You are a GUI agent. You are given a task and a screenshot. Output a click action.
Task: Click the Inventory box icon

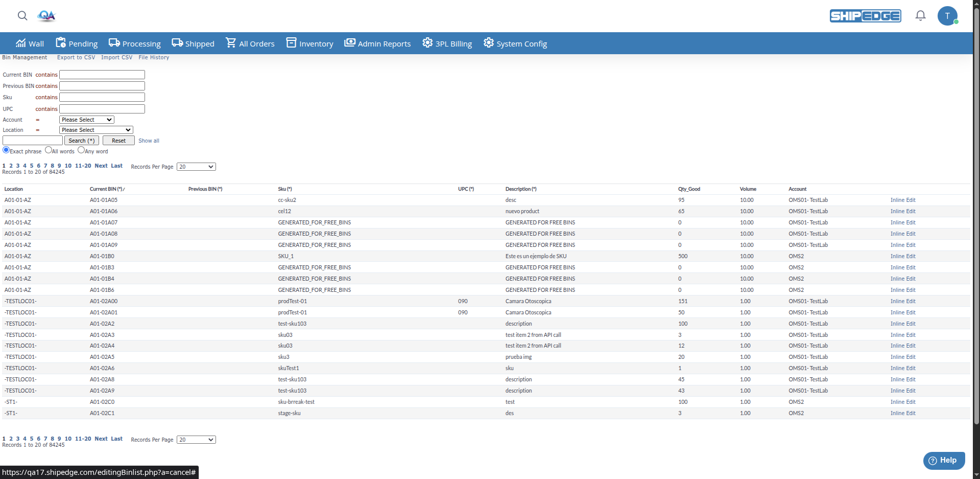tap(291, 43)
